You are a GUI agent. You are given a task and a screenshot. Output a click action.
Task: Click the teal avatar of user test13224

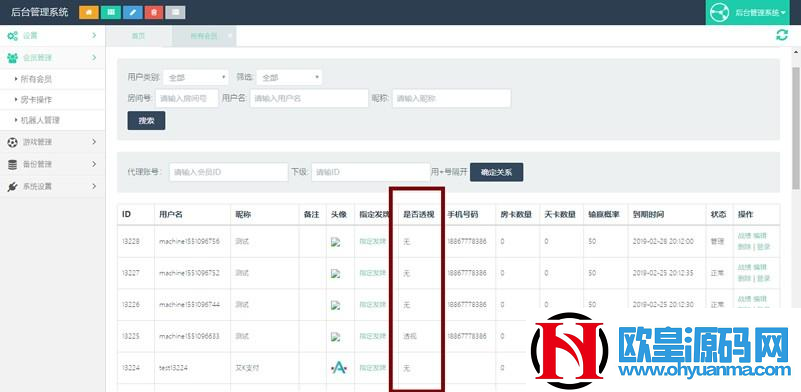coord(339,367)
